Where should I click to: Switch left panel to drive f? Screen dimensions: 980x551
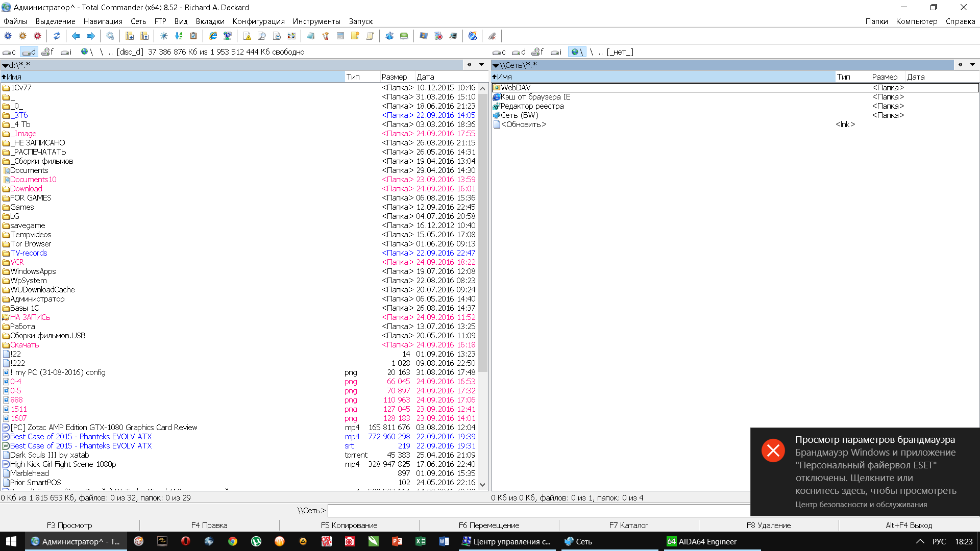pyautogui.click(x=48, y=52)
